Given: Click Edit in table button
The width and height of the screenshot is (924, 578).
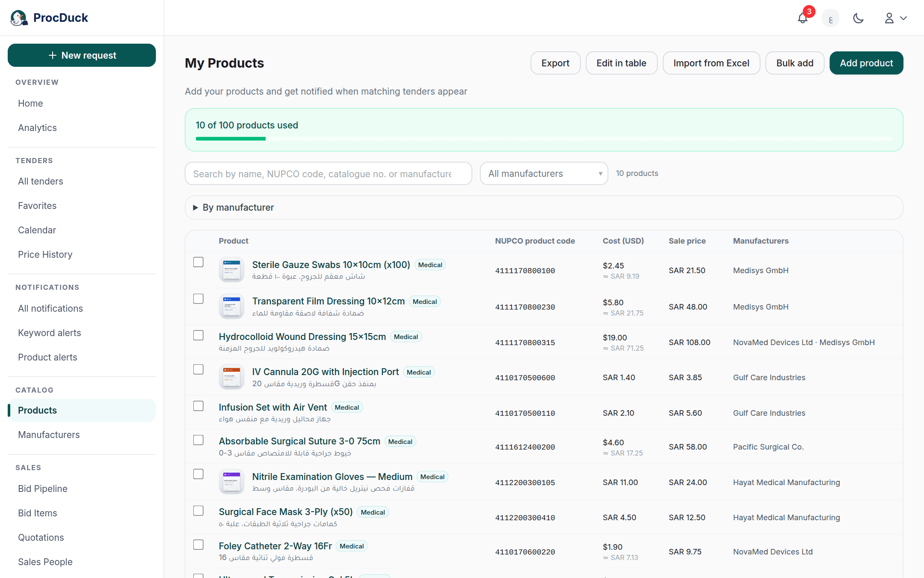Looking at the screenshot, I should pyautogui.click(x=621, y=63).
